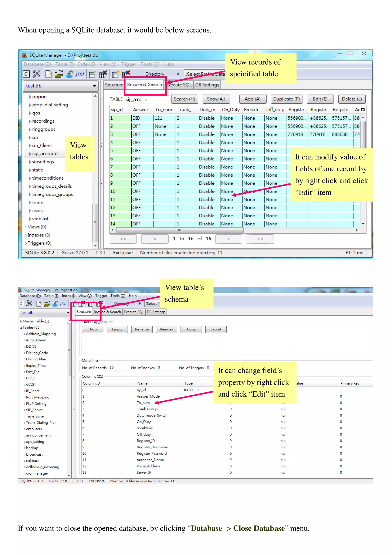Screen dimensions: 392x555
Task: Switch to the Structure tab in the upper window
Action: point(114,85)
